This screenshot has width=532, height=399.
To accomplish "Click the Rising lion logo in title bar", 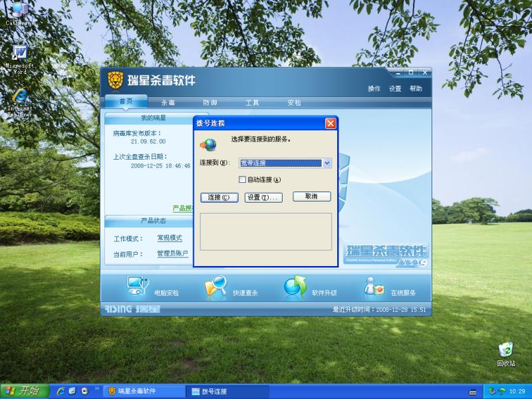I will point(115,80).
